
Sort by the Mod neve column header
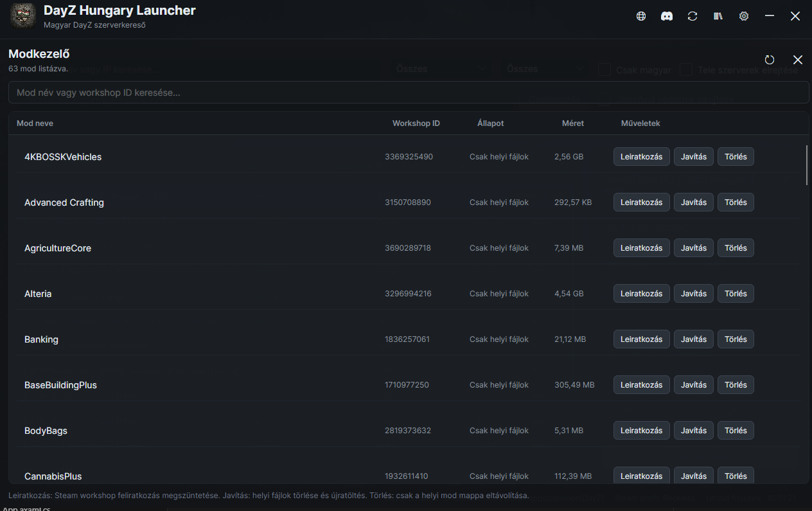coord(35,123)
